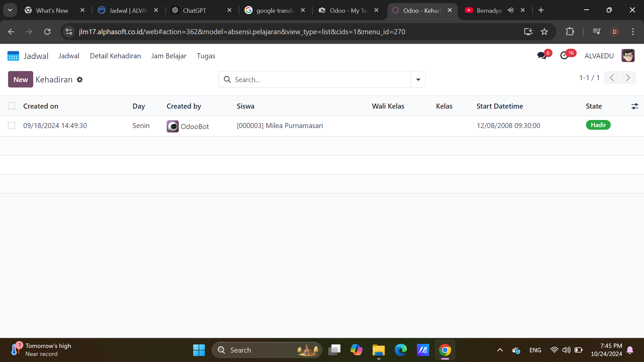Click the Kehadiran gear settings icon
Image resolution: width=644 pixels, height=362 pixels.
pos(79,80)
